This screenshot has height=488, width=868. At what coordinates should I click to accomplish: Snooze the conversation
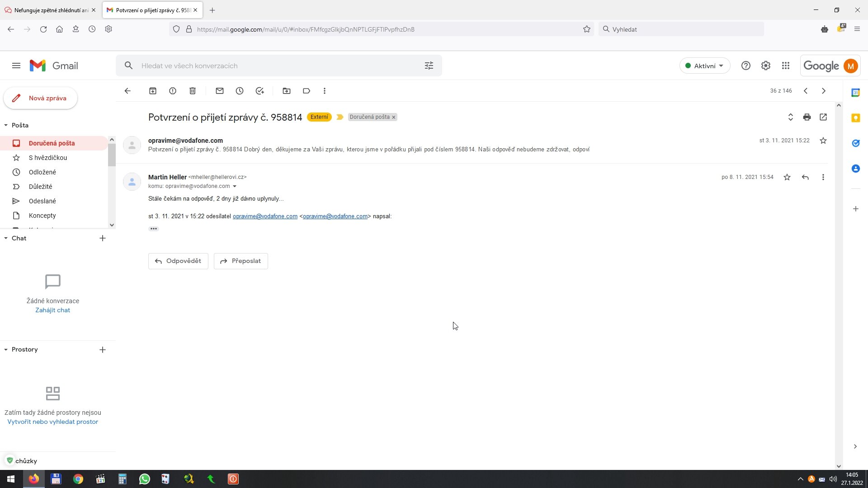[240, 91]
